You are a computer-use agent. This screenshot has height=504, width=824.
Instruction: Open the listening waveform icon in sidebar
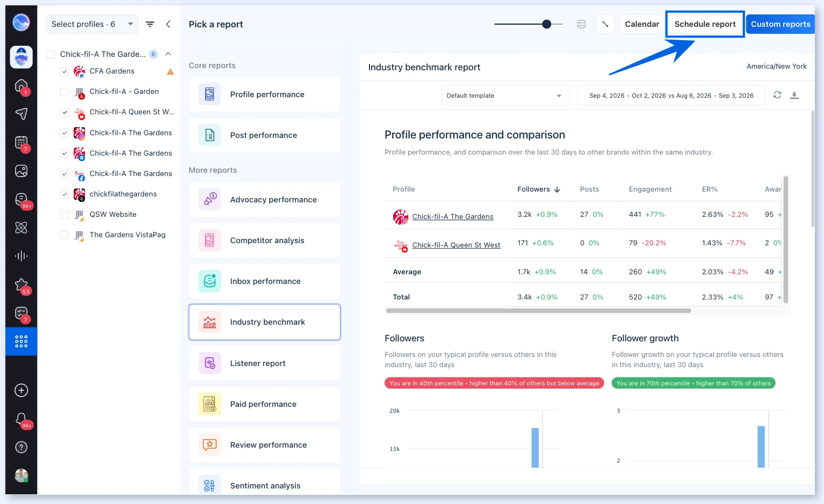point(21,256)
